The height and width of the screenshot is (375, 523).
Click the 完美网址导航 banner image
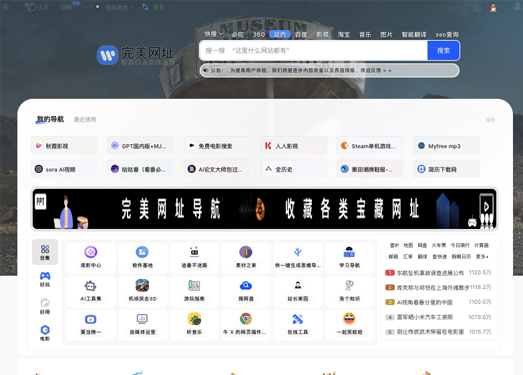[265, 209]
